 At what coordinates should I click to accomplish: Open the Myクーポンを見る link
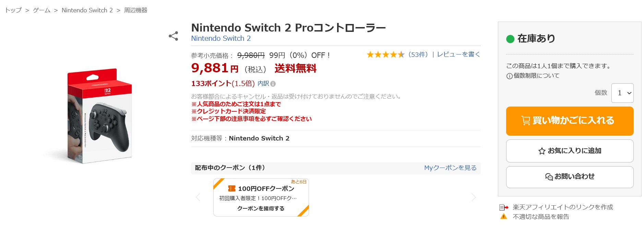(450, 168)
